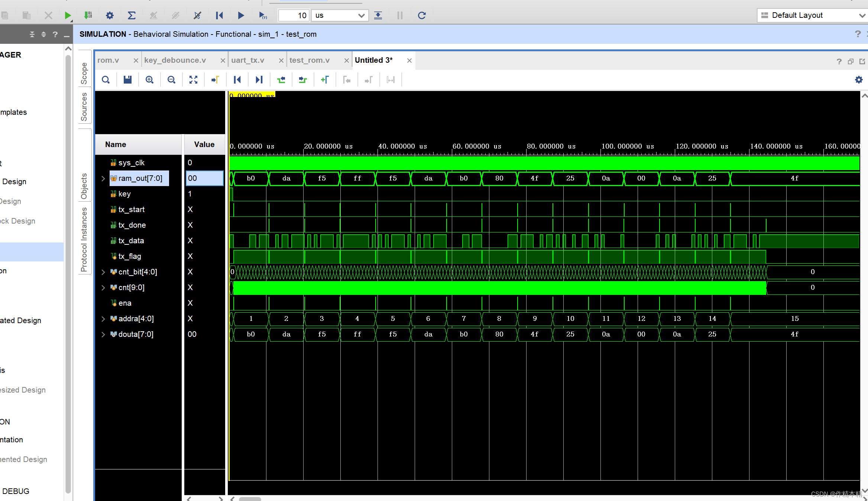The width and height of the screenshot is (868, 501).
Task: Expand addra[4:0] signal bus
Action: (103, 319)
